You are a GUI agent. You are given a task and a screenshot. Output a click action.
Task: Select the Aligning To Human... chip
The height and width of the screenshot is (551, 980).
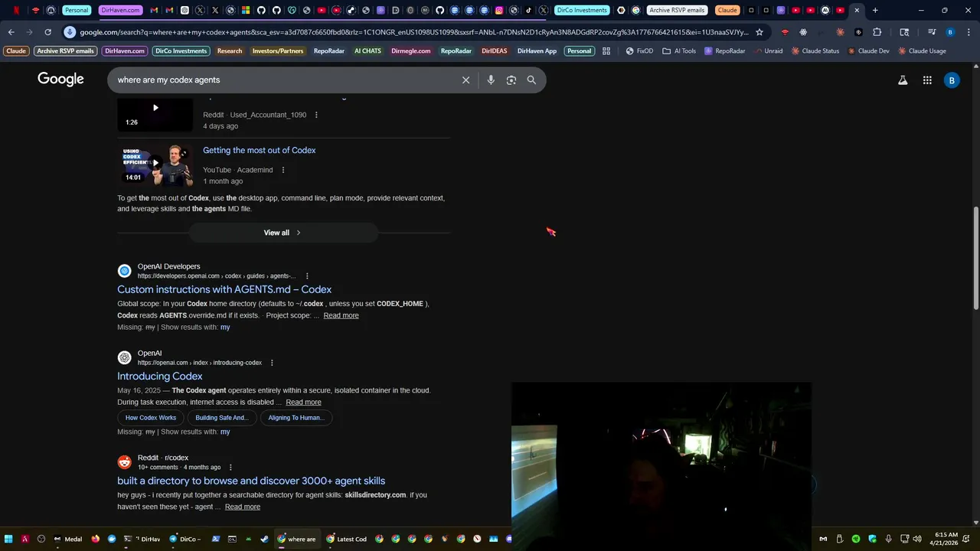296,418
